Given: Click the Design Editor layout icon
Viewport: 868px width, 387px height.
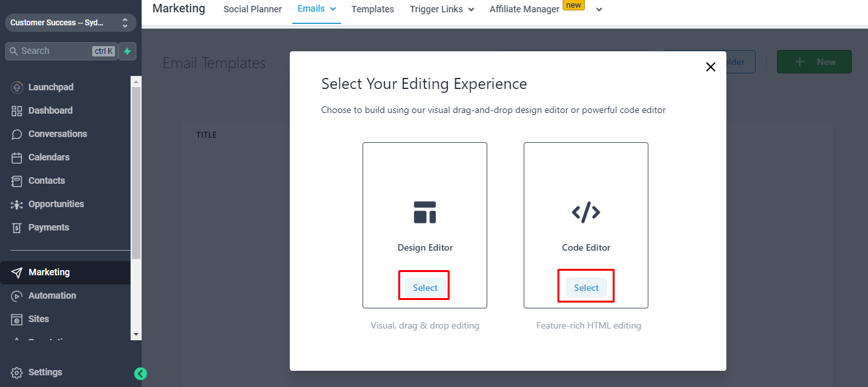Looking at the screenshot, I should tap(425, 212).
